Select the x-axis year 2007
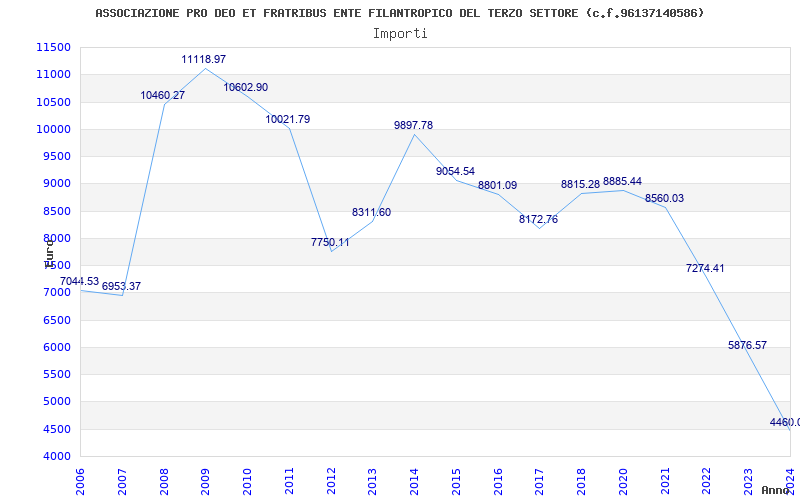This screenshot has width=800, height=500. [x=122, y=481]
